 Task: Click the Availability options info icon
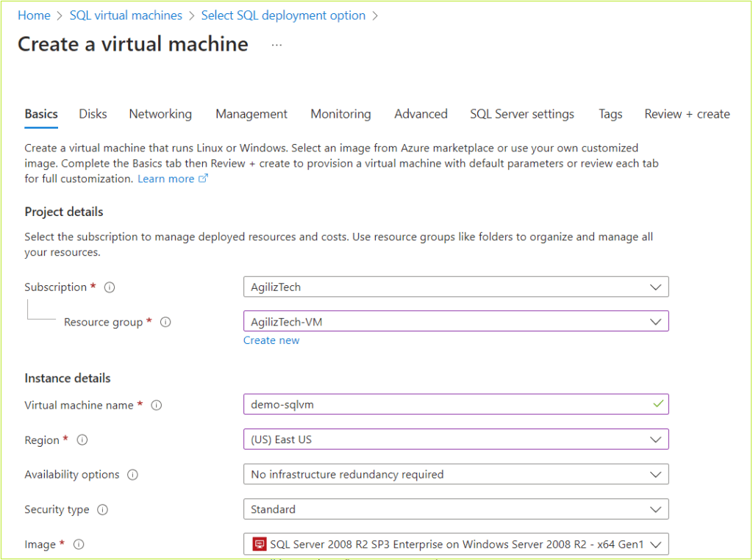tap(133, 474)
